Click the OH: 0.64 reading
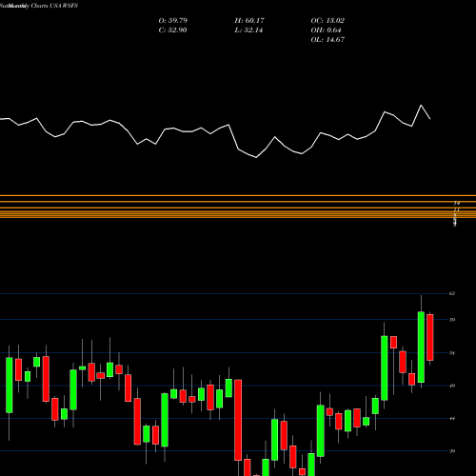The image size is (476, 476). click(x=326, y=30)
